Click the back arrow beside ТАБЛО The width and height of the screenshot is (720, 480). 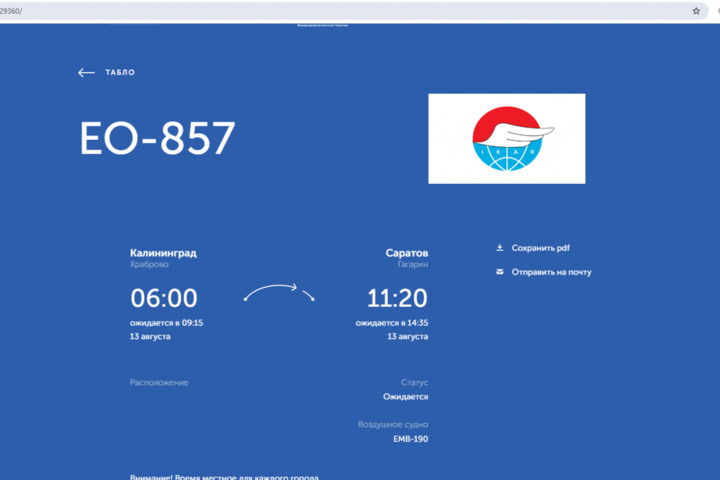tap(86, 73)
